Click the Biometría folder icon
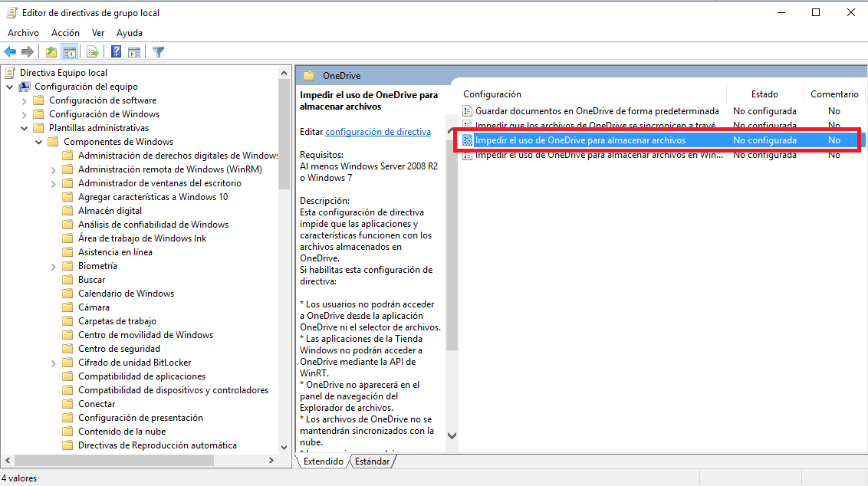The image size is (868, 486). point(67,266)
